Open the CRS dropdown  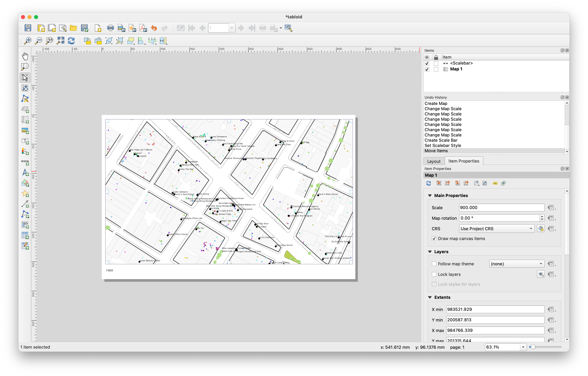(x=496, y=229)
